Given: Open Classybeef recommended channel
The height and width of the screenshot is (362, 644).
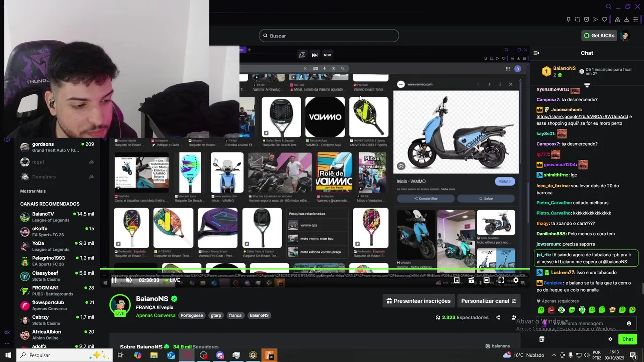Looking at the screenshot, I should (x=57, y=276).
